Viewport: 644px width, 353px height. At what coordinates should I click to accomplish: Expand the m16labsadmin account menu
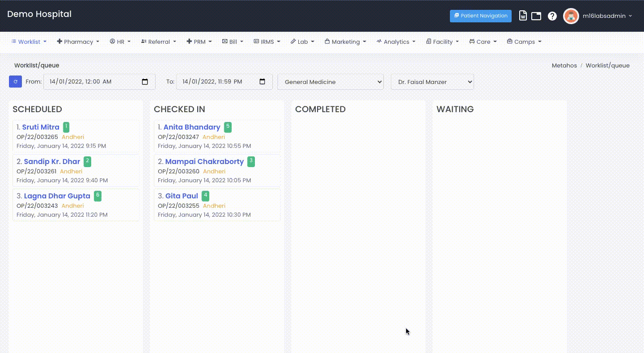click(x=607, y=16)
